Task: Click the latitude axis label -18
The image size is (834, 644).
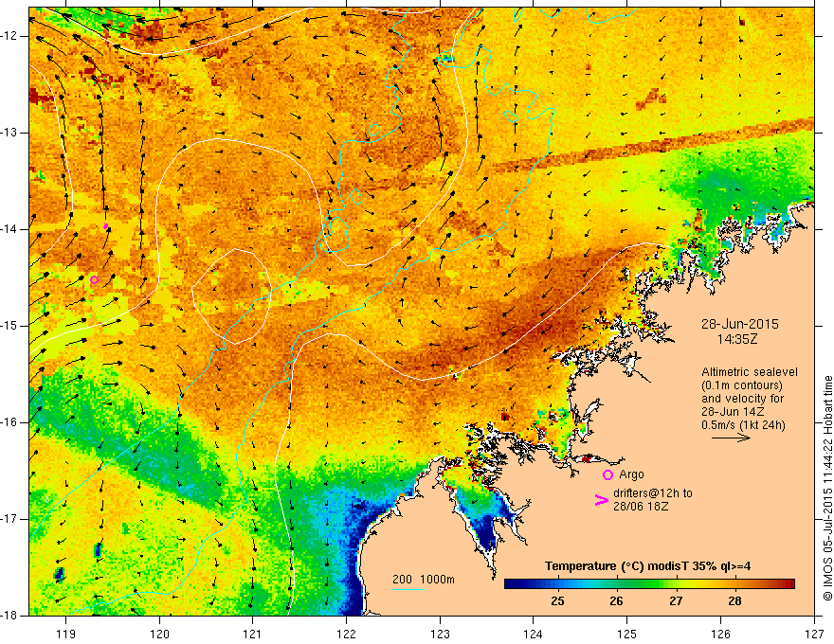Action: 10,616
